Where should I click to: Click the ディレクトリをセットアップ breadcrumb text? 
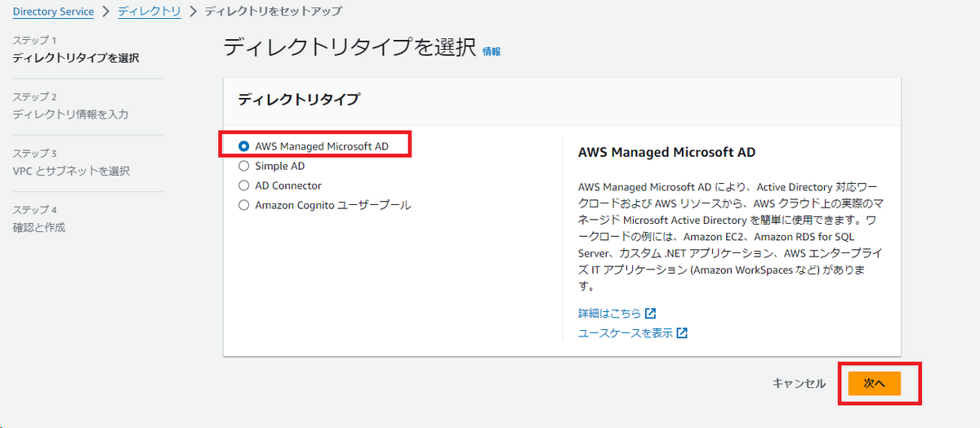pos(273,11)
